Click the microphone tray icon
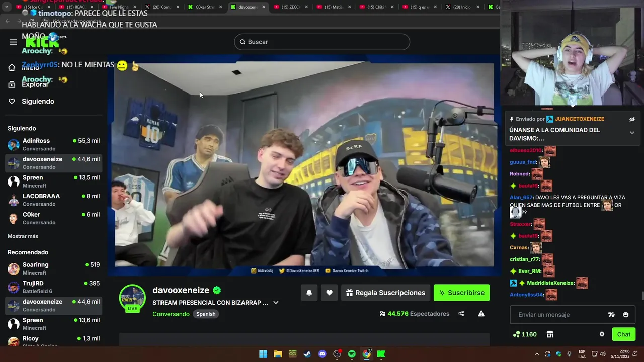This screenshot has height=362, width=644. click(x=569, y=354)
